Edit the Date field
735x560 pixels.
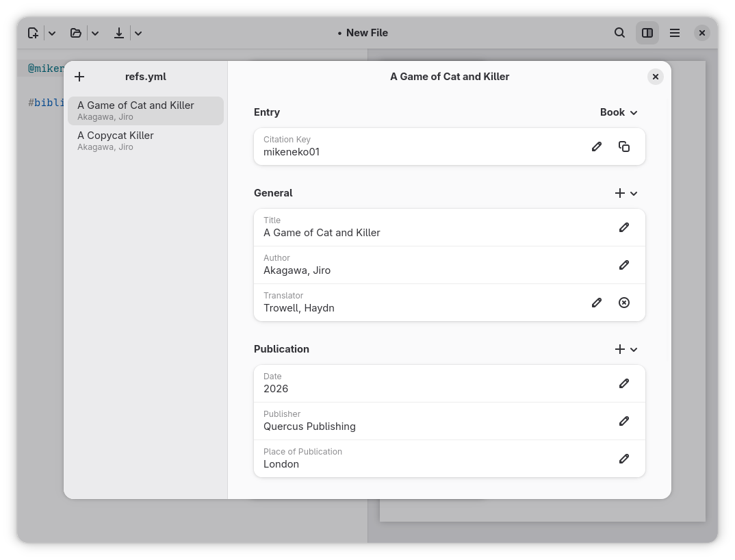pyautogui.click(x=624, y=383)
